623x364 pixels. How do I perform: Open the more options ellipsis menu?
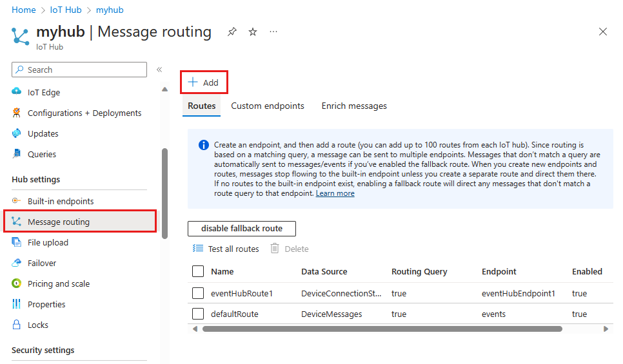(273, 32)
